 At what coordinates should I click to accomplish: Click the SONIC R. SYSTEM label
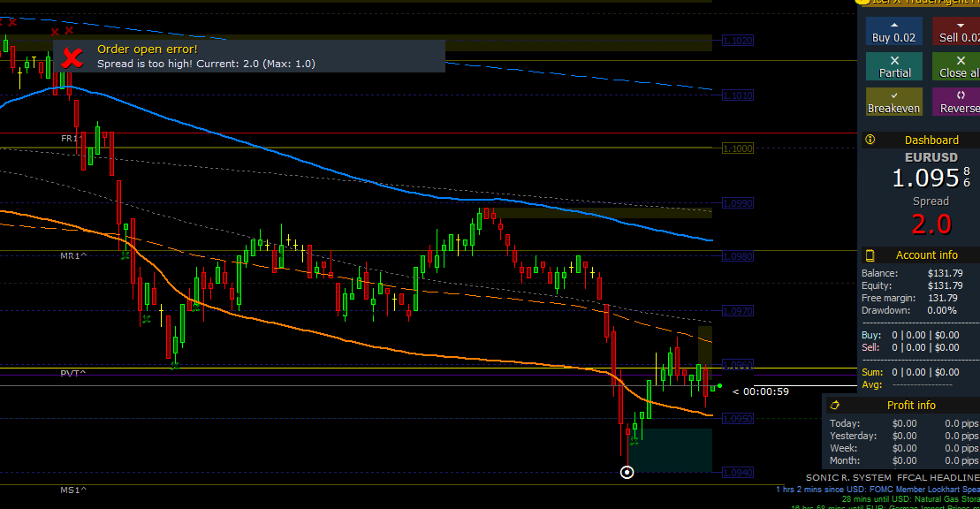(x=848, y=477)
